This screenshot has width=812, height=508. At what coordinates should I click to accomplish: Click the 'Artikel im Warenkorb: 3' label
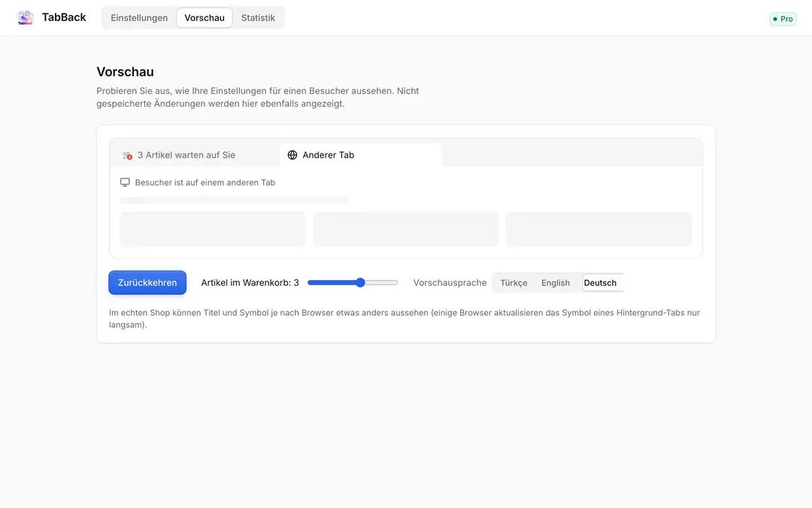(250, 283)
